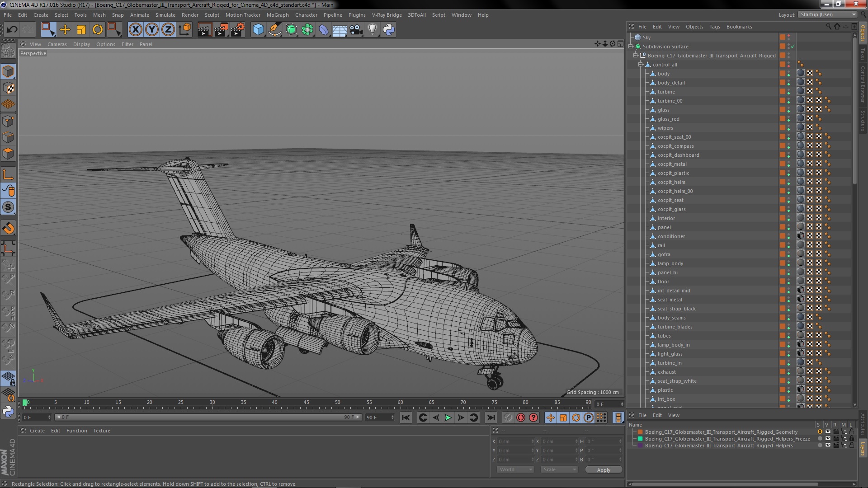Open the Character menu
868x488 pixels.
(306, 15)
